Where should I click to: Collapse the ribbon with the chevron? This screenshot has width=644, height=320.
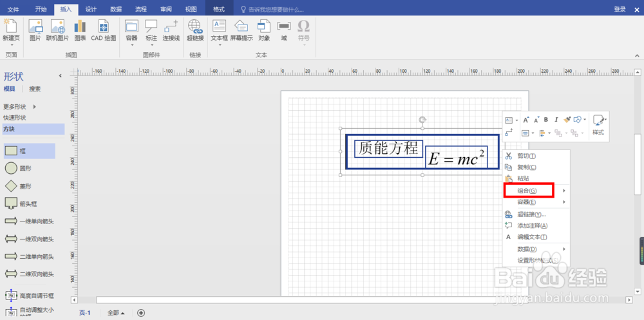click(x=637, y=55)
